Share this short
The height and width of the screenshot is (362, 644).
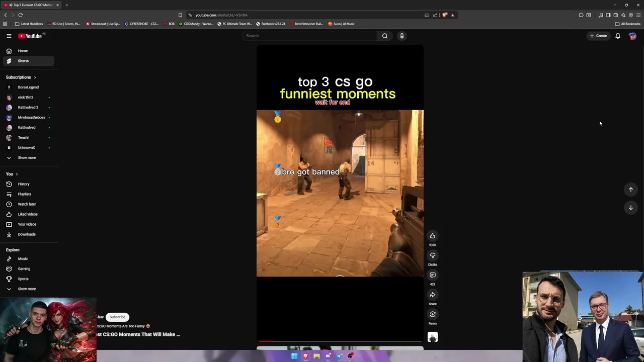[433, 295]
